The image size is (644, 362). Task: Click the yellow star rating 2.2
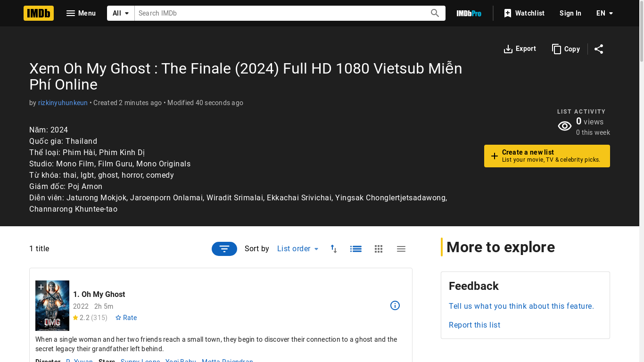pyautogui.click(x=81, y=318)
